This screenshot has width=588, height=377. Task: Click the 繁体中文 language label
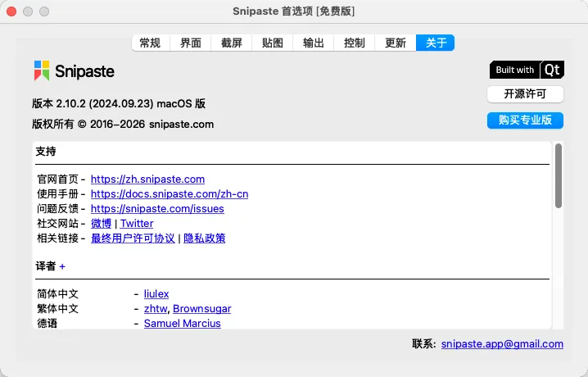pos(58,308)
